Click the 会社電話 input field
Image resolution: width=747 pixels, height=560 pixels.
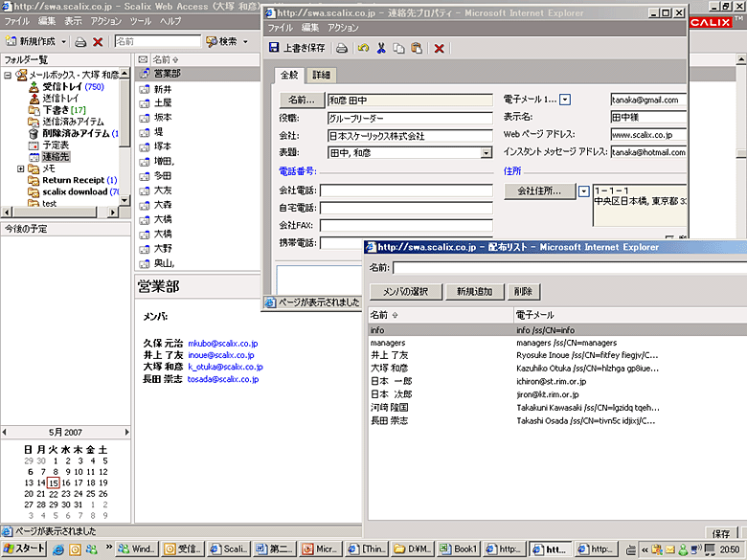pos(406,190)
